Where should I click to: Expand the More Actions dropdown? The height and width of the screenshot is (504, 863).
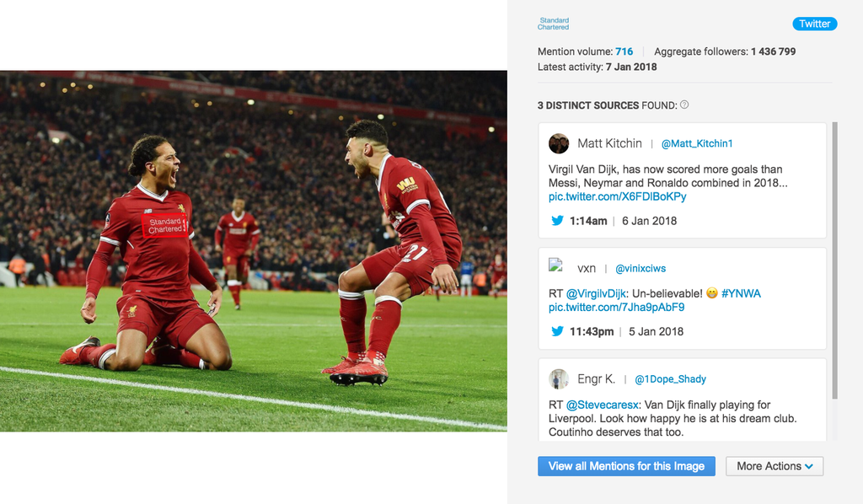pyautogui.click(x=775, y=466)
